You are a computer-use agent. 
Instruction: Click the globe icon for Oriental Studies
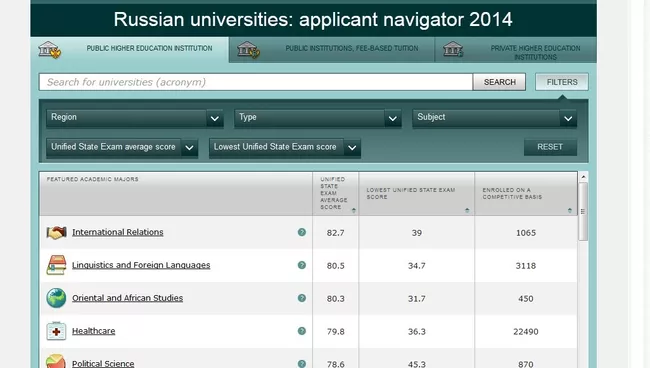tap(56, 298)
